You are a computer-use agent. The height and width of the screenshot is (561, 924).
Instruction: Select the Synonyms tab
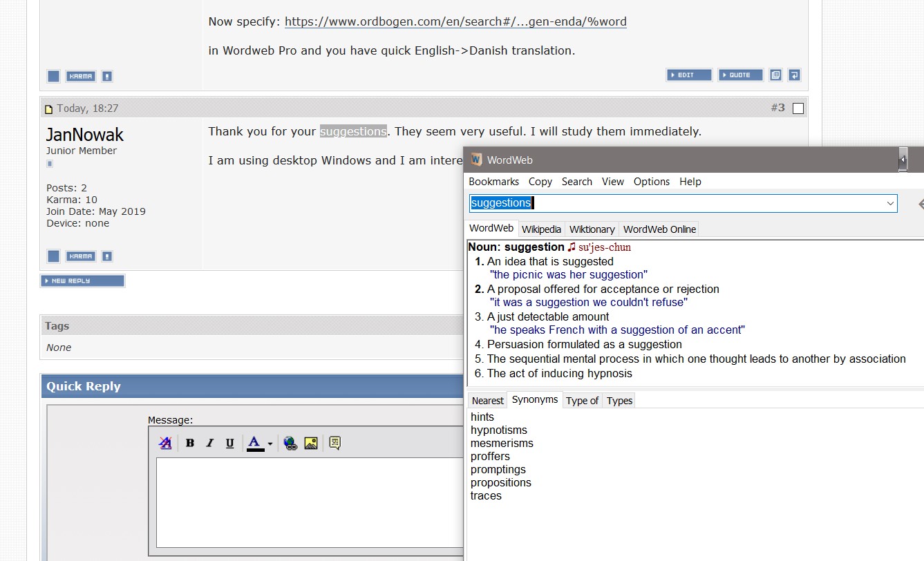pyautogui.click(x=534, y=400)
